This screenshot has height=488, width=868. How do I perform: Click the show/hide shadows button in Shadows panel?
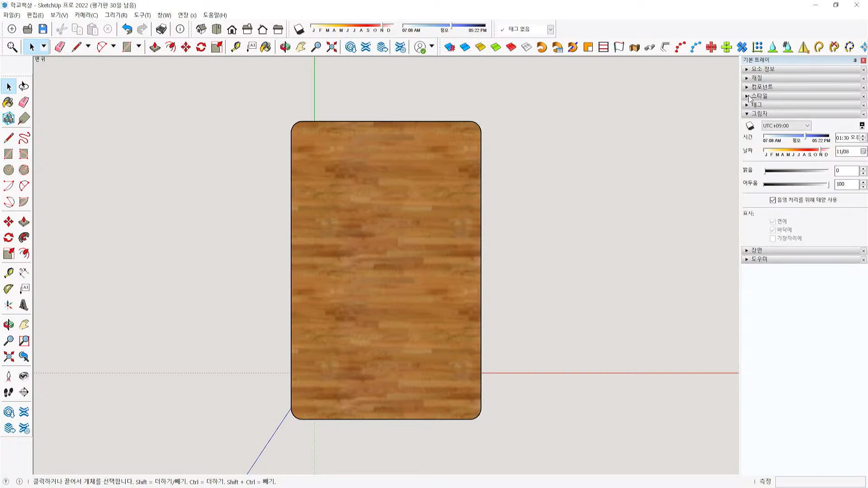pyautogui.click(x=750, y=126)
